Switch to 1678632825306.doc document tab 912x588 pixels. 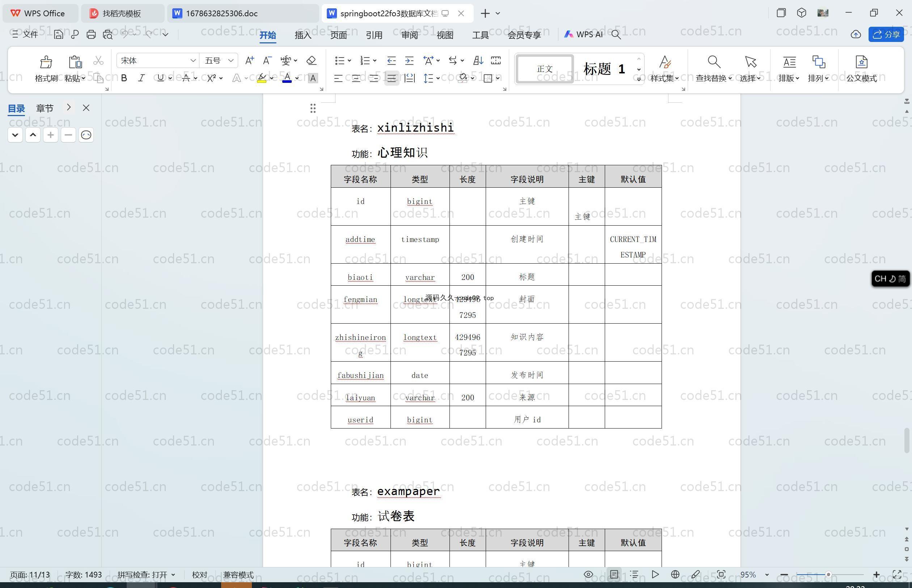point(243,13)
